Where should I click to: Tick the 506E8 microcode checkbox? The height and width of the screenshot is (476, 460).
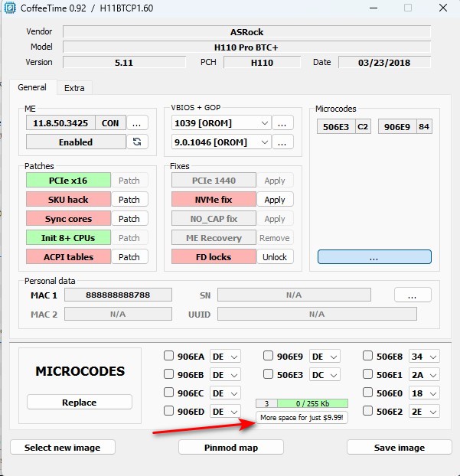pyautogui.click(x=367, y=356)
